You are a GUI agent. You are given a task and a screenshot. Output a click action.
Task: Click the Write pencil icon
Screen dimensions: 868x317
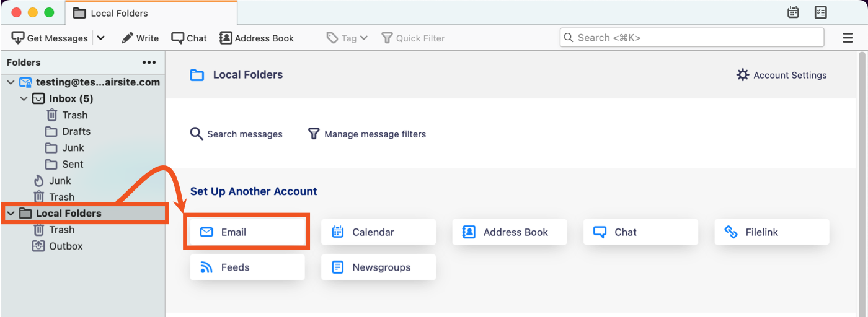pyautogui.click(x=127, y=38)
